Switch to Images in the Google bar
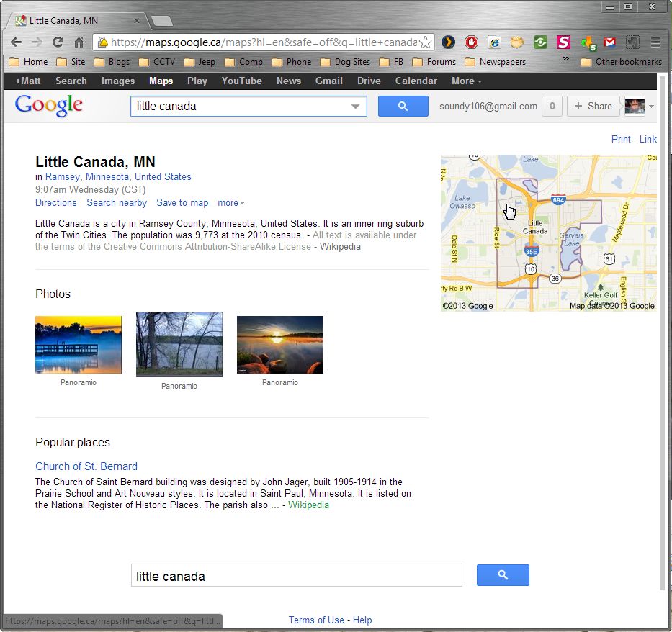672x632 pixels. 118,81
